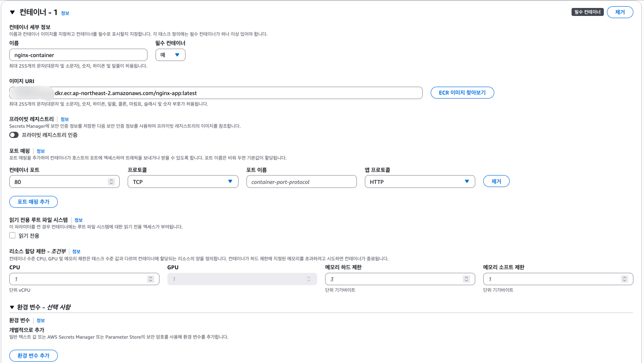Enable 프라이빗 레지스트리 인증 toggle
The width and height of the screenshot is (644, 363).
coord(14,135)
